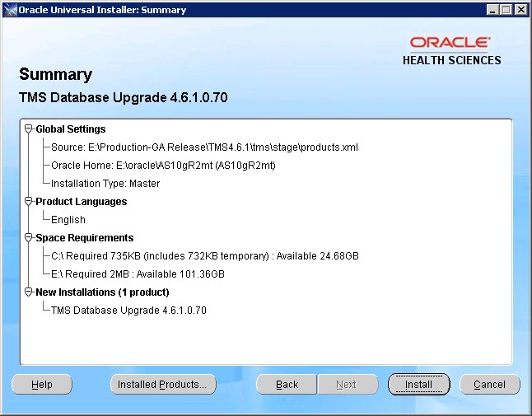Cancel the installer
532x416 pixels.
pyautogui.click(x=490, y=385)
